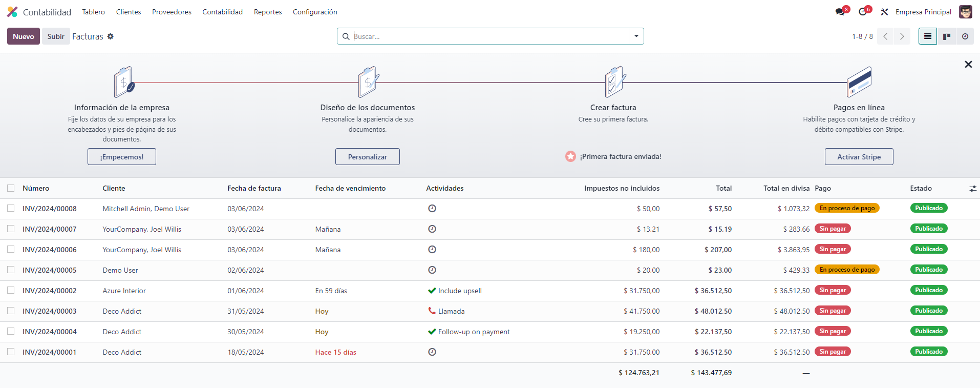Check the select-all header checkbox

click(11, 188)
